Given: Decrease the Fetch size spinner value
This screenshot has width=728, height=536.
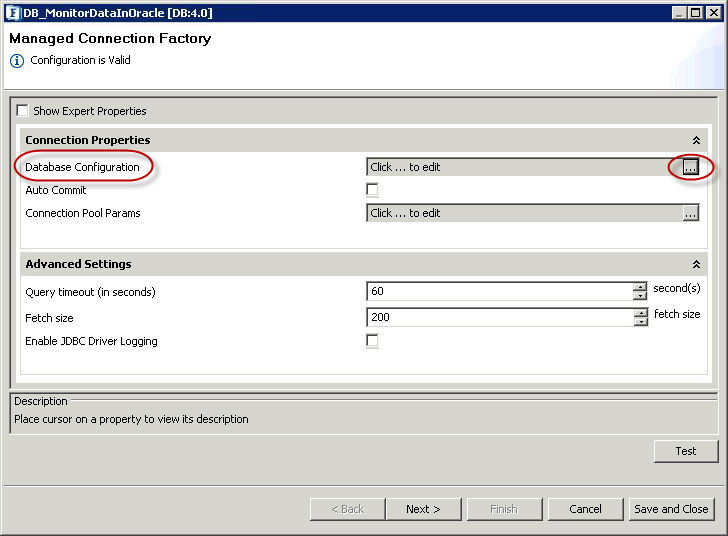Looking at the screenshot, I should pyautogui.click(x=640, y=321).
